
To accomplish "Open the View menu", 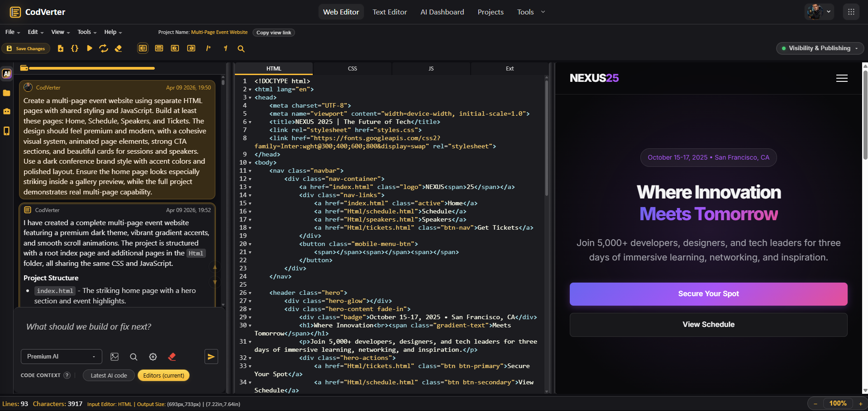I will (x=61, y=32).
